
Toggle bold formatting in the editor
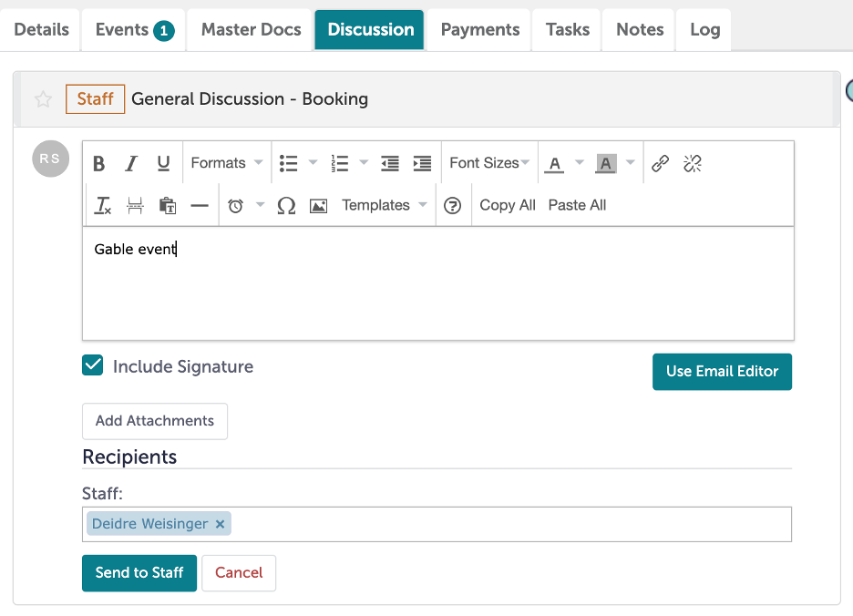99,163
